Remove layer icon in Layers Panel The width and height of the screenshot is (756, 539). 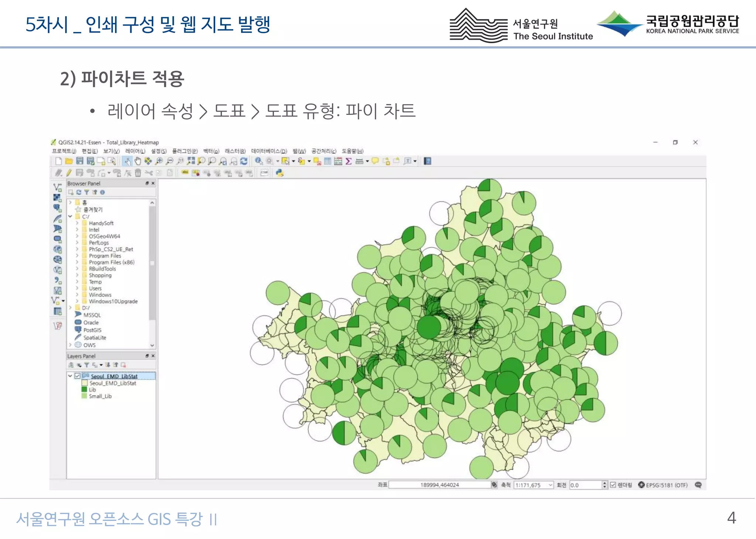click(124, 365)
